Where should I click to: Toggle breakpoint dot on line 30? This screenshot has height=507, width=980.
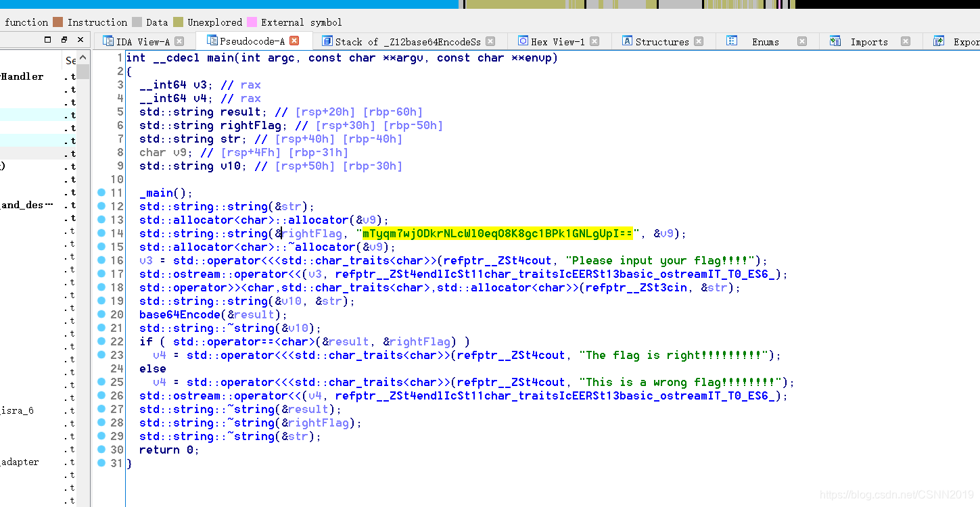[101, 450]
